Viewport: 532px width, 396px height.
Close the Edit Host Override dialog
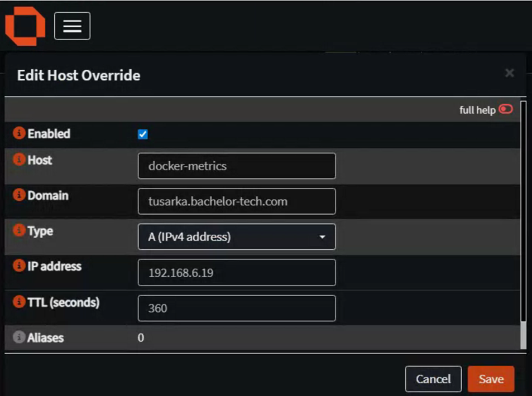point(509,73)
